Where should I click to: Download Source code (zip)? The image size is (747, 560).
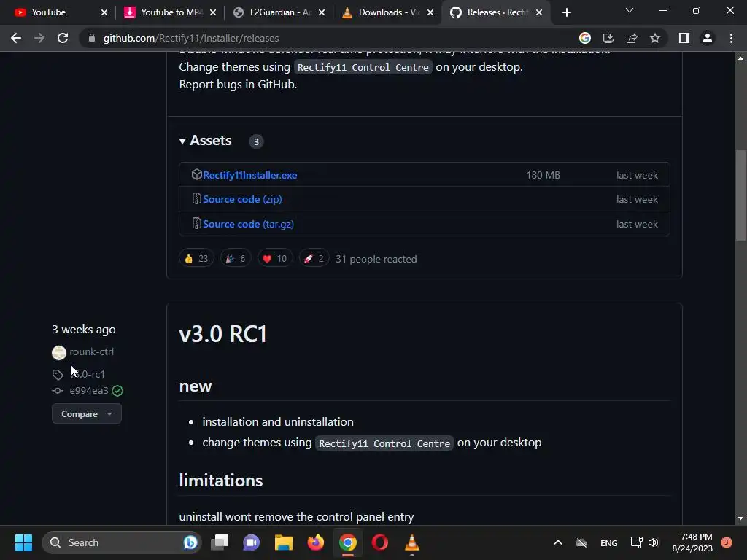click(x=242, y=200)
